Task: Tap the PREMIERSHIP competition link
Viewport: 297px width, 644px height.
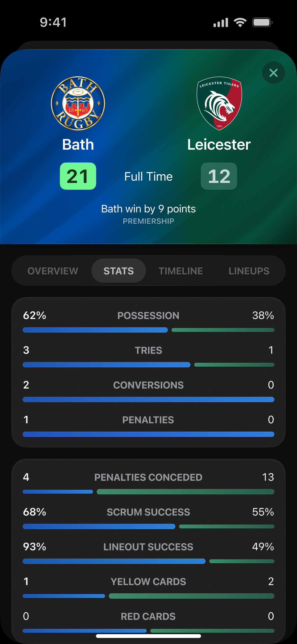Action: click(148, 221)
